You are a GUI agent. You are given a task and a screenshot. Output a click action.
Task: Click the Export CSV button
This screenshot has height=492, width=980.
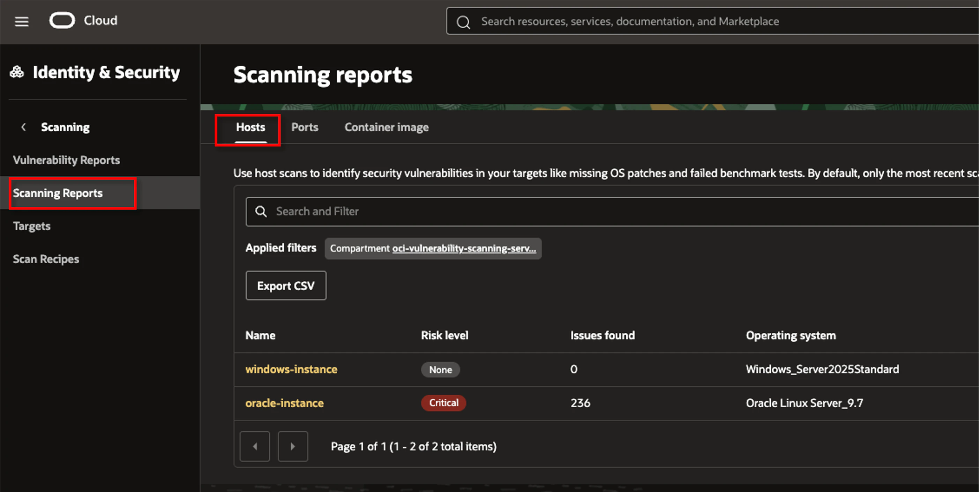(x=286, y=286)
